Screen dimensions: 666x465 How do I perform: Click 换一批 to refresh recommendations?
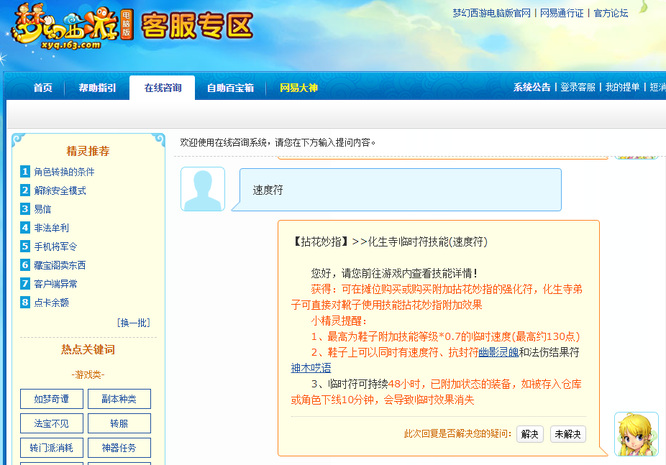(133, 323)
